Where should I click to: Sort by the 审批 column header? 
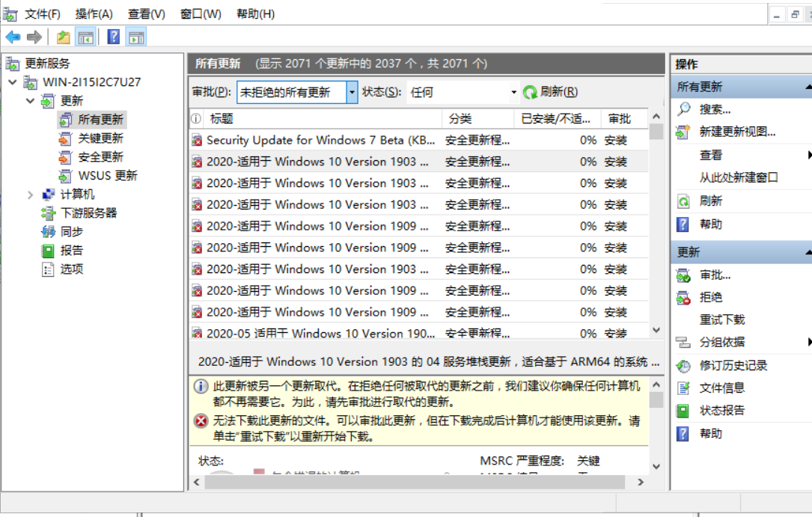[623, 119]
